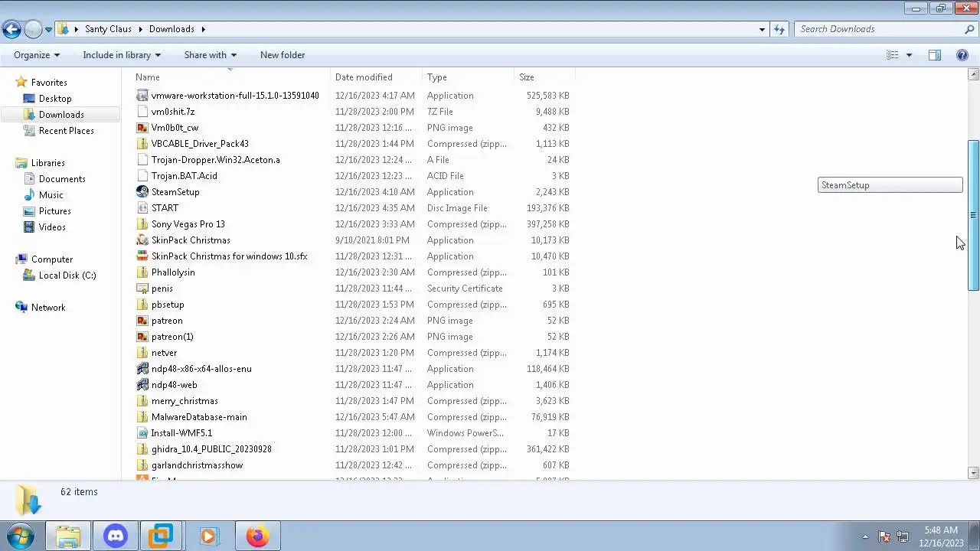Show hidden system tray icons
The image size is (980, 551).
tap(865, 536)
